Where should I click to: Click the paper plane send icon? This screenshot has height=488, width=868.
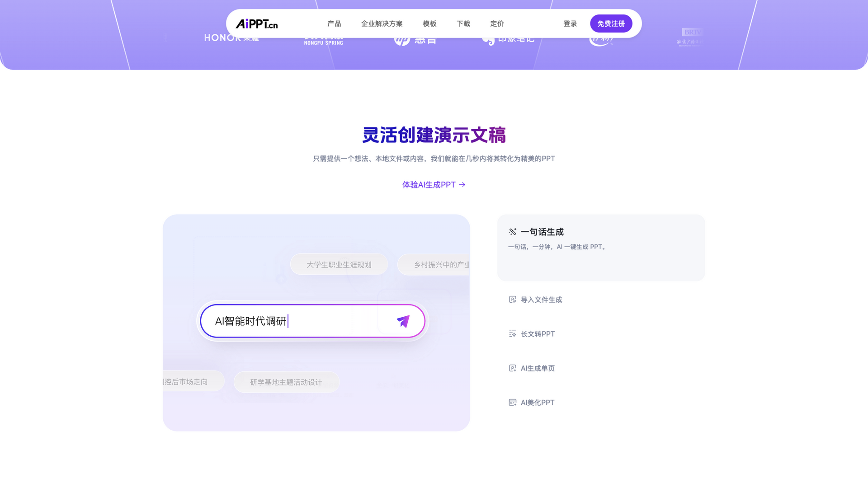point(403,321)
